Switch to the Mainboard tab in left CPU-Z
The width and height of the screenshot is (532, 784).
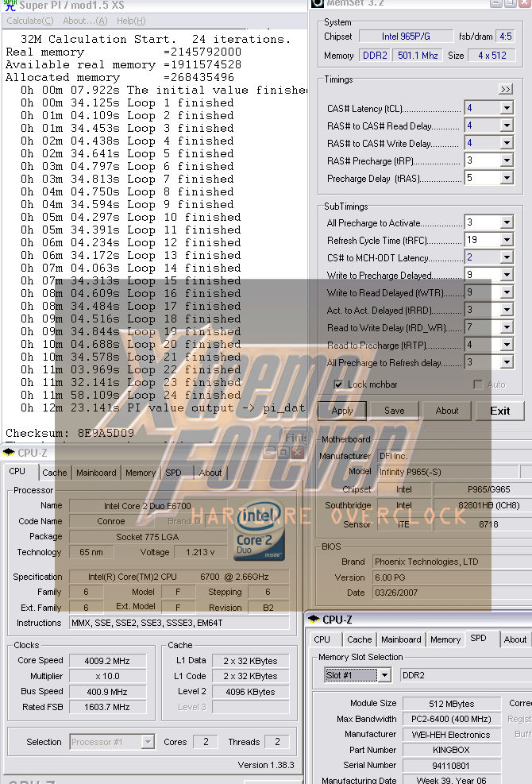click(96, 473)
